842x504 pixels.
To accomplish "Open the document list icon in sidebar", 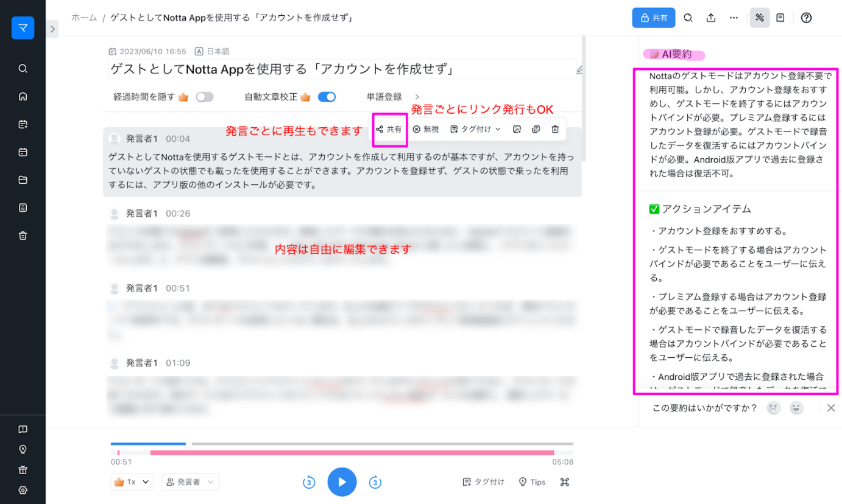I will (23, 208).
